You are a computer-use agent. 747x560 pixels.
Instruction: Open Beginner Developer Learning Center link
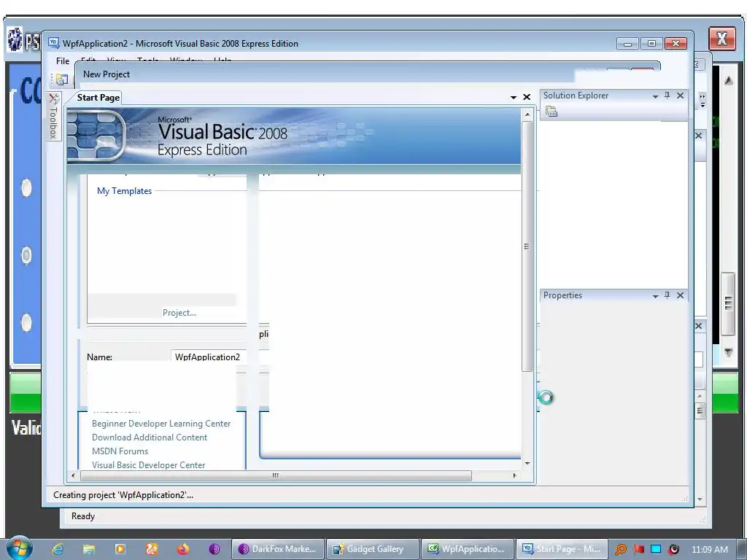click(x=161, y=424)
